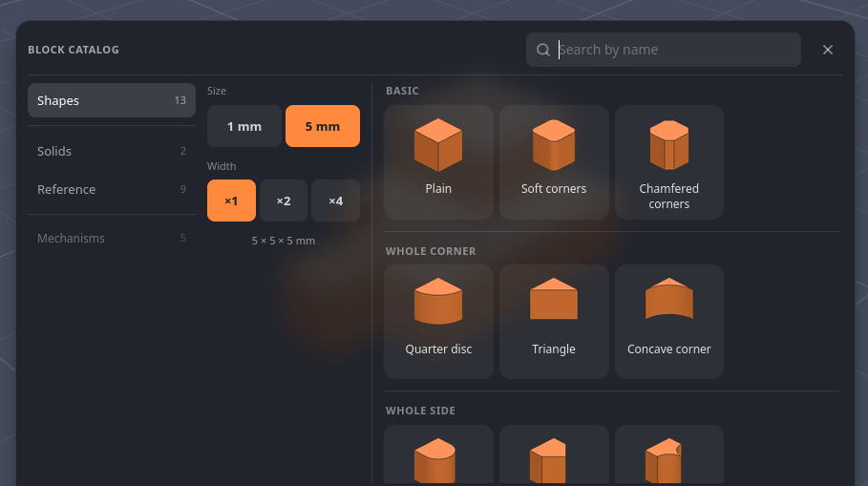Select first block under Whole Side
Image resolution: width=868 pixels, height=486 pixels.
[x=438, y=455]
